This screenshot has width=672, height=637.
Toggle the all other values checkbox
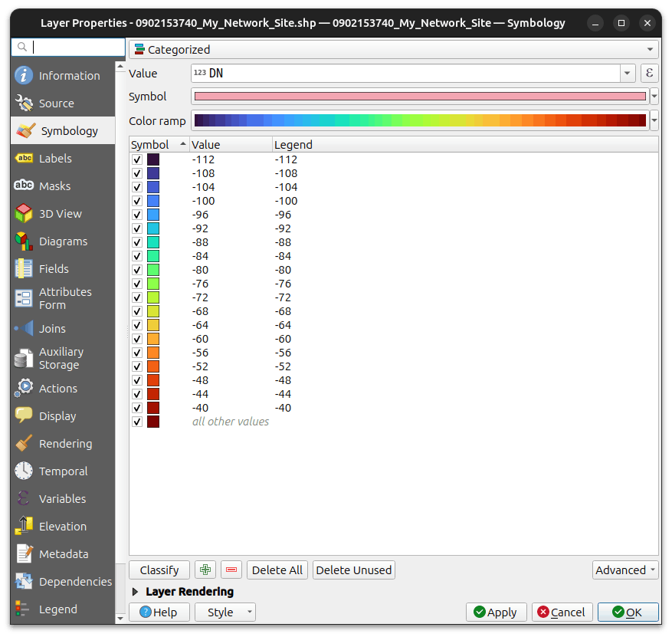pos(137,422)
